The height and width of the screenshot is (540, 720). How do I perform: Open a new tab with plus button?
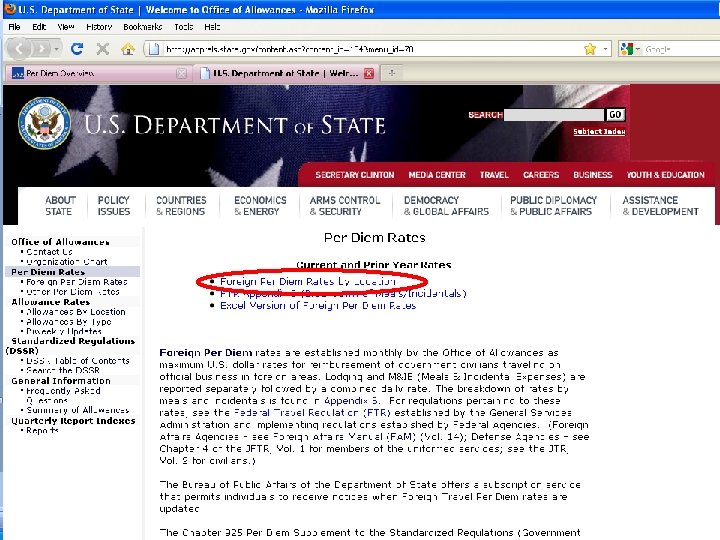click(x=392, y=73)
